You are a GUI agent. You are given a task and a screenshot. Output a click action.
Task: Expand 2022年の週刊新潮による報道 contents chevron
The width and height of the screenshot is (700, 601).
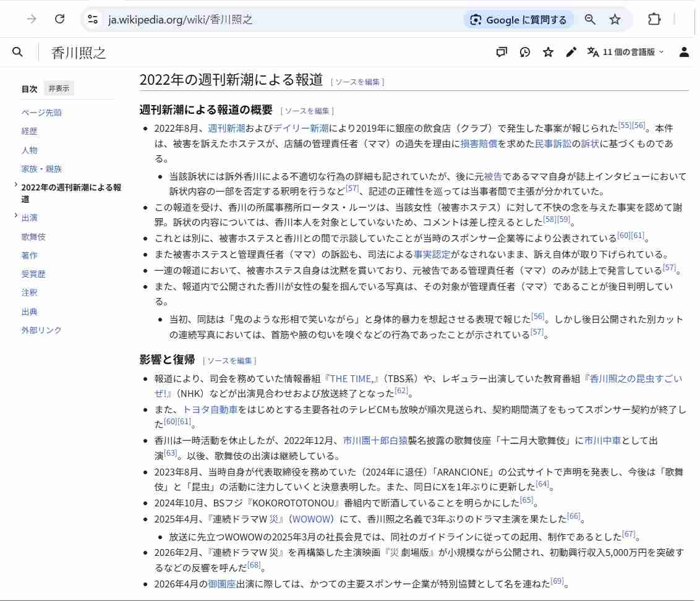tap(16, 184)
